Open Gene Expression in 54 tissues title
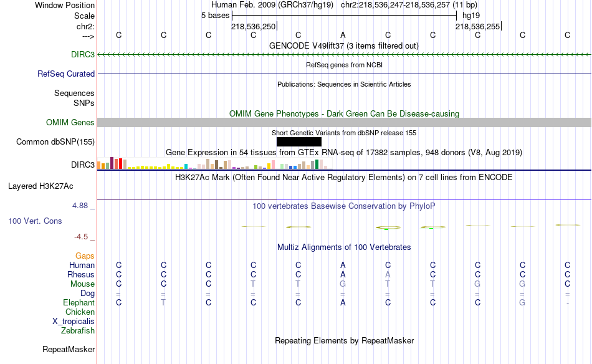This screenshot has height=364, width=592. click(344, 153)
